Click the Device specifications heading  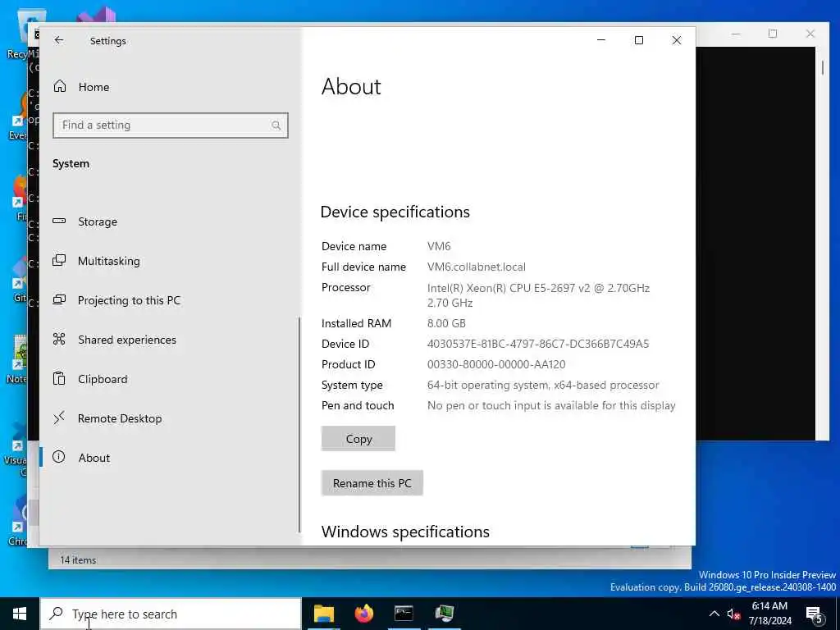395,212
